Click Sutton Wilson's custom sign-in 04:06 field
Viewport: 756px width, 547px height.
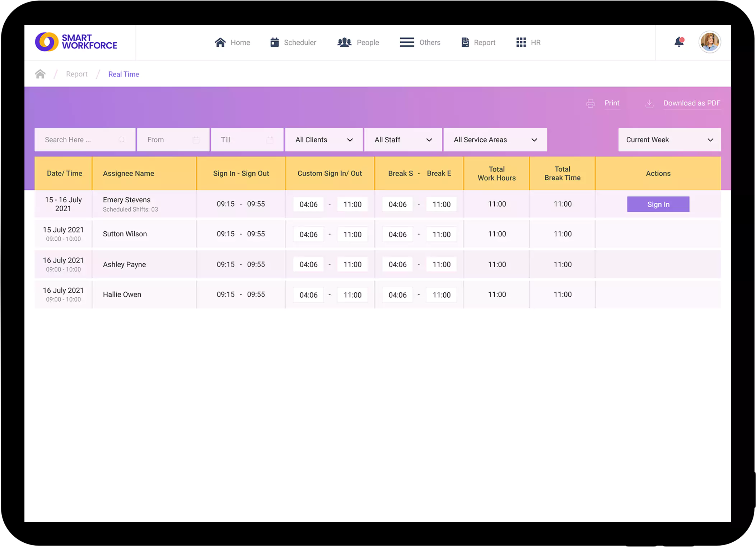308,234
